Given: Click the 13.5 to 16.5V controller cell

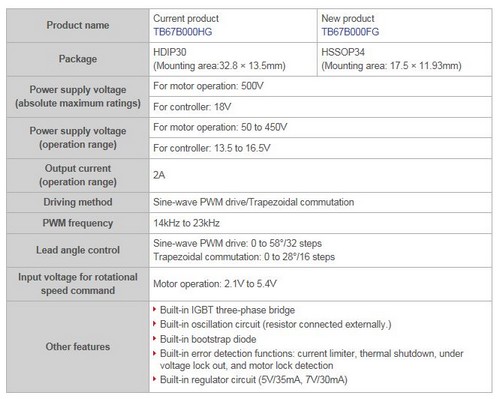Looking at the screenshot, I should (320, 148).
